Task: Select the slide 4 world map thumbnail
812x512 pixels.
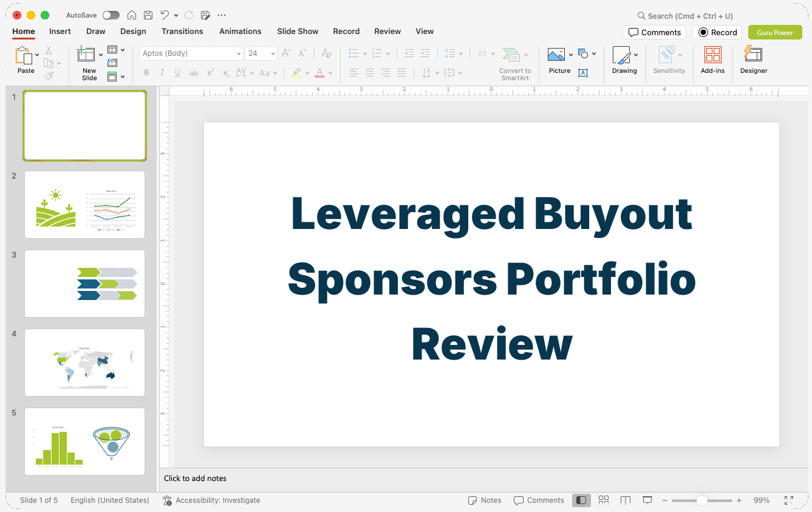Action: (x=84, y=363)
